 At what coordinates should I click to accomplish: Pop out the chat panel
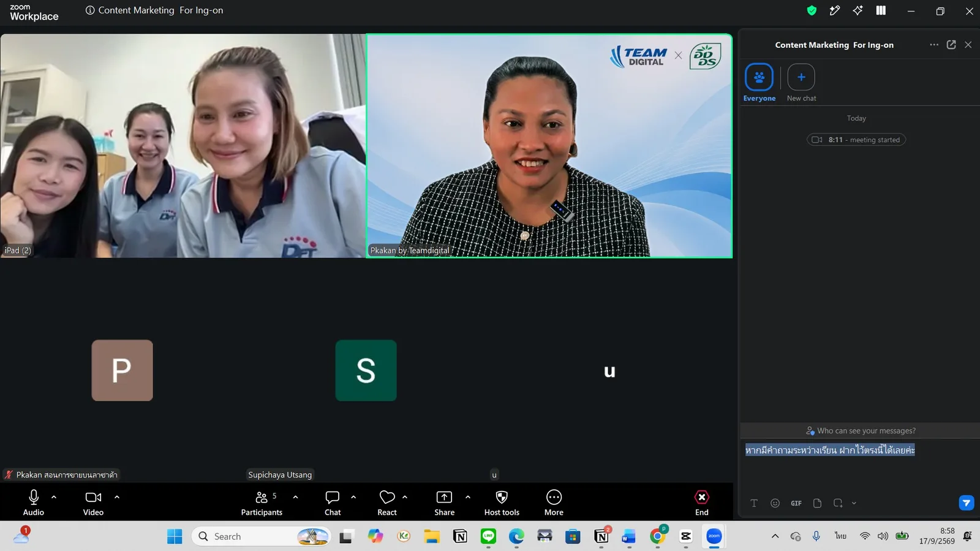pyautogui.click(x=951, y=45)
